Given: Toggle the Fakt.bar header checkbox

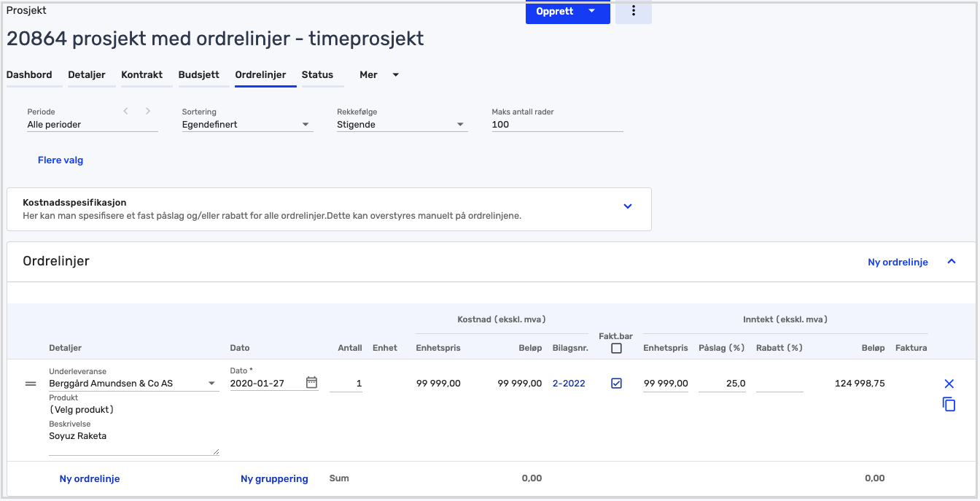Looking at the screenshot, I should tap(616, 349).
